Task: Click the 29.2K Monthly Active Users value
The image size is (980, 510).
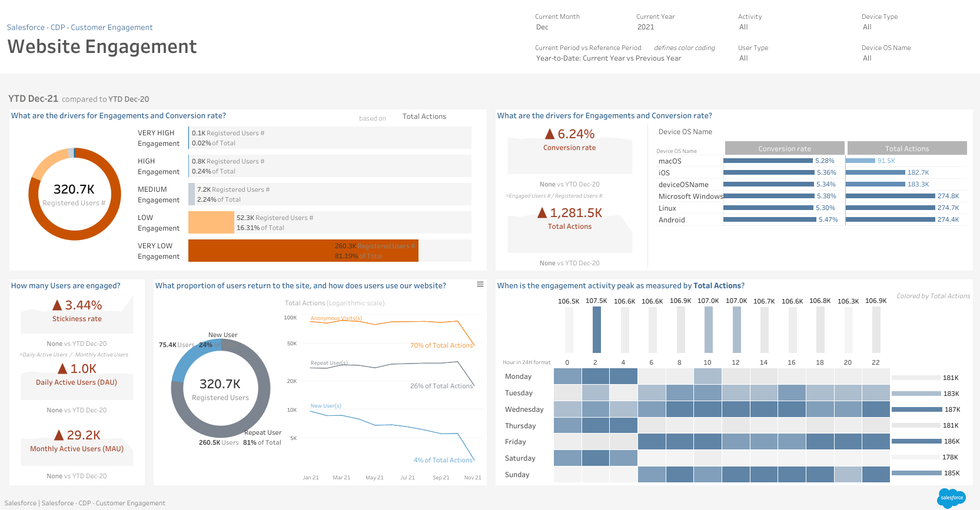Action: click(83, 435)
